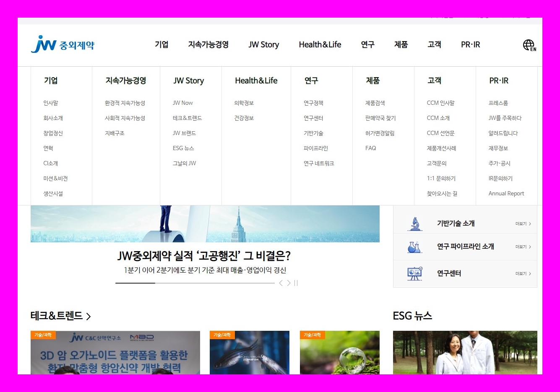Open 고객문의 submenu link
The width and height of the screenshot is (560, 392).
[x=437, y=164]
